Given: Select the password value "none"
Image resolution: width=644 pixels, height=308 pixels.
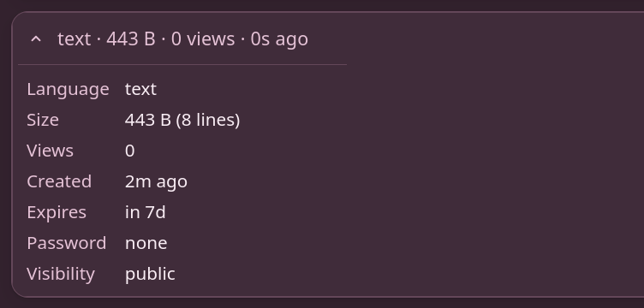Looking at the screenshot, I should click(146, 243).
